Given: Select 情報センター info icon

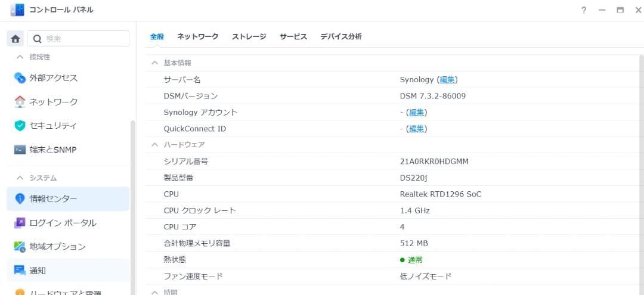Looking at the screenshot, I should click(x=20, y=198).
